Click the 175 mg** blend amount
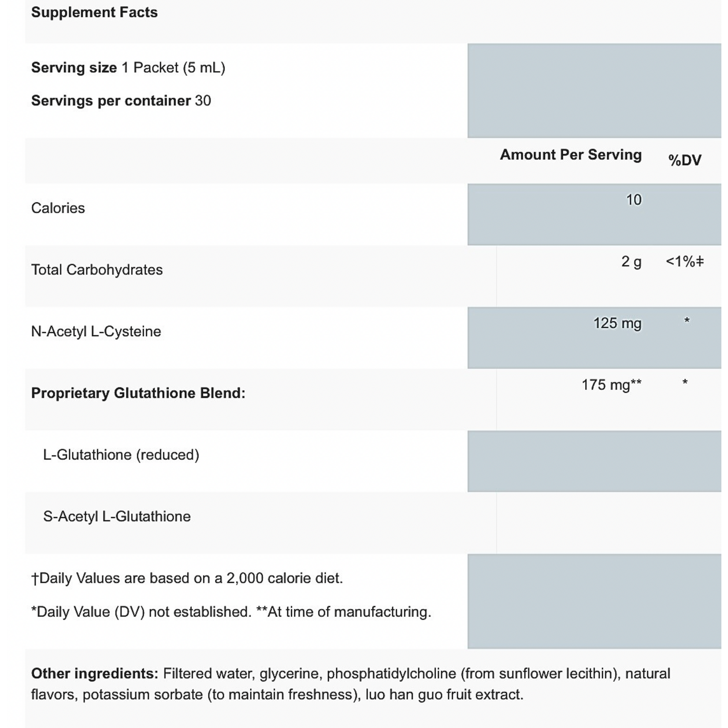 [612, 385]
